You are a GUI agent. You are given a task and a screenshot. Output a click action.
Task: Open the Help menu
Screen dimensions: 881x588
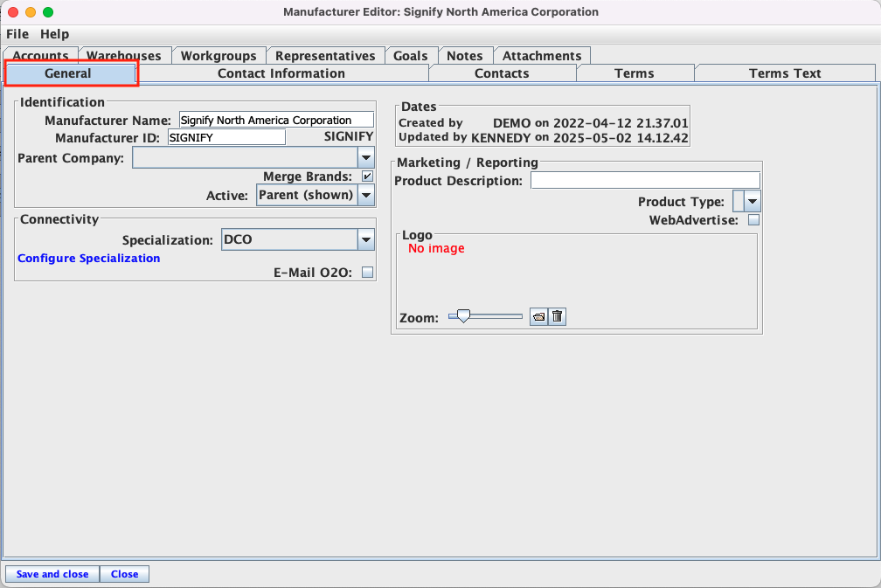point(54,34)
